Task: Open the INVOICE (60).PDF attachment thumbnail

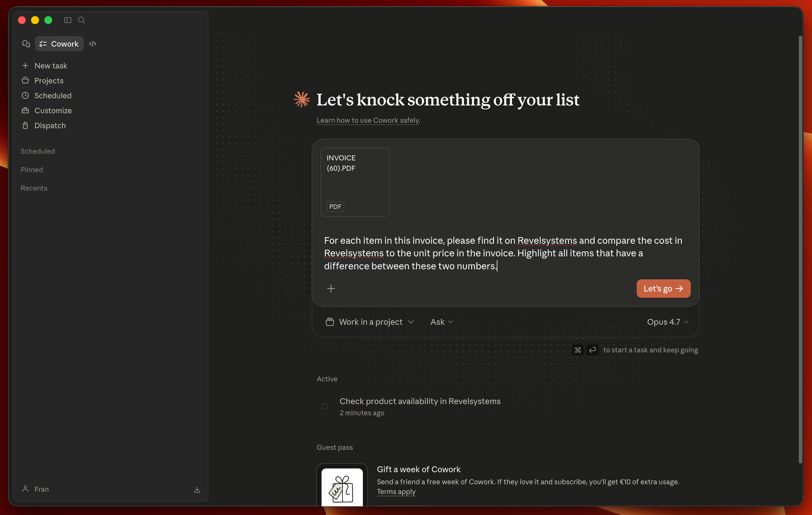Action: pos(355,182)
